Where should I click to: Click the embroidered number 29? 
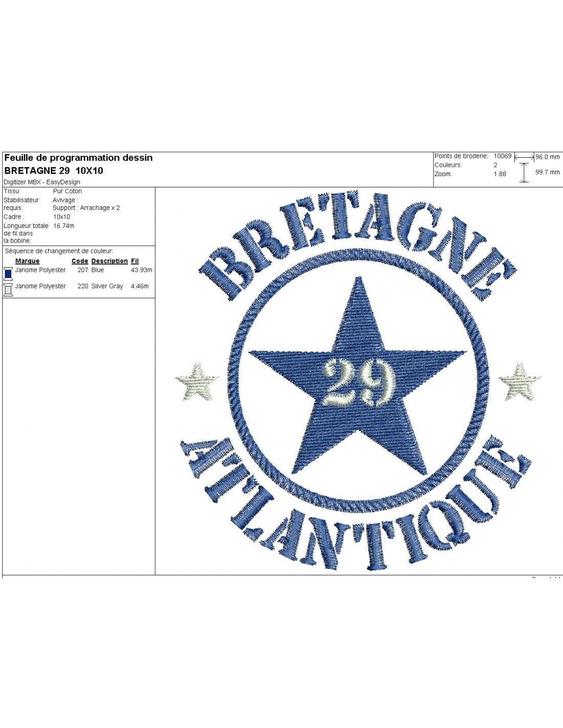[x=359, y=382]
